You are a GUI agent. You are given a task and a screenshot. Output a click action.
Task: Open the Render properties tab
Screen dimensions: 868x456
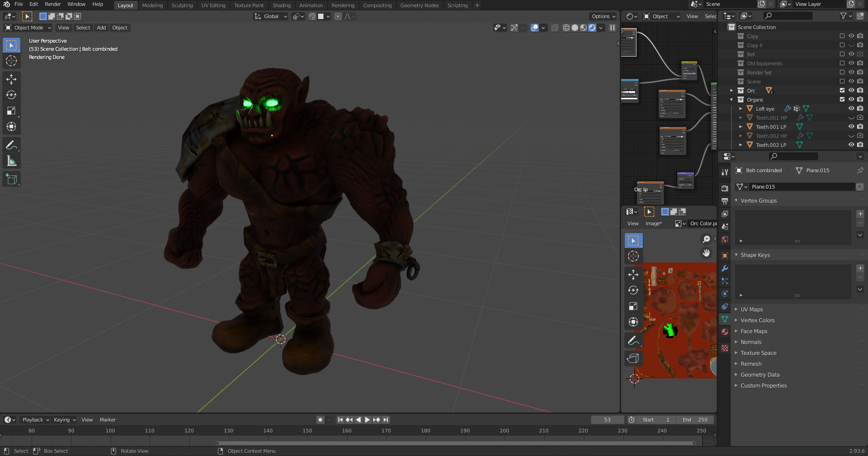pyautogui.click(x=725, y=189)
